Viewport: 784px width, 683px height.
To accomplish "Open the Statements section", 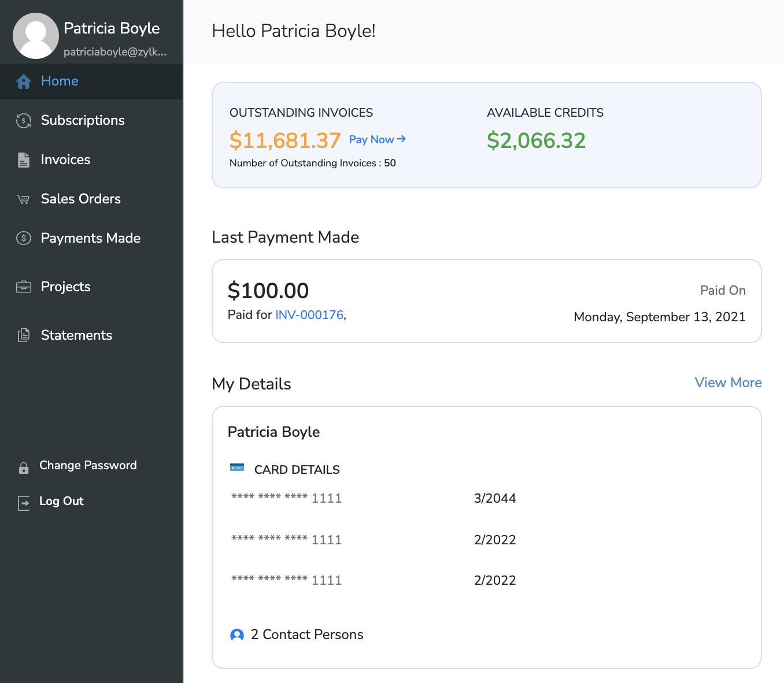I will [76, 335].
